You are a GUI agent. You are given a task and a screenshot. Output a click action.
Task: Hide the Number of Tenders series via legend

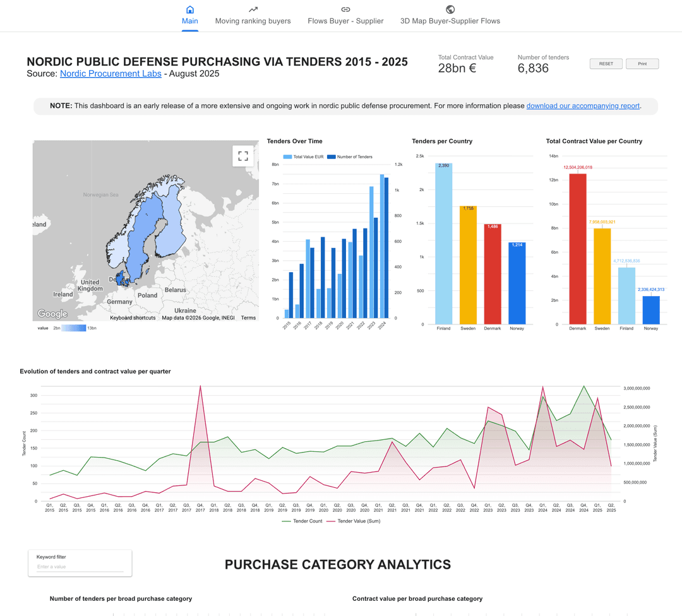pos(352,155)
